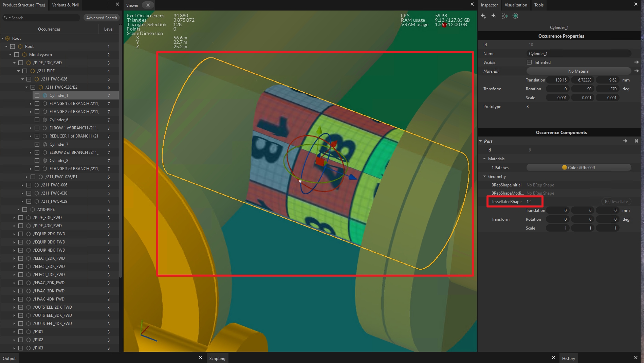Click the orange hexagon icon of /211-PIPE
The image size is (644, 363).
coord(33,71)
